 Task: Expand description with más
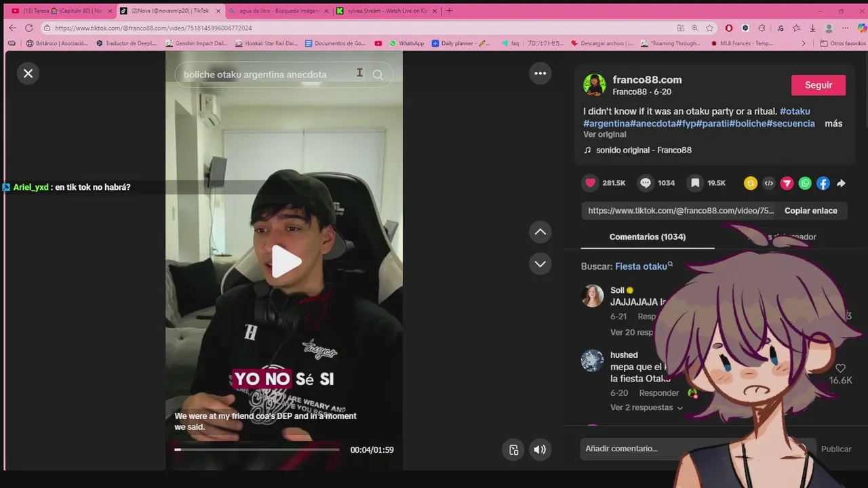point(833,123)
